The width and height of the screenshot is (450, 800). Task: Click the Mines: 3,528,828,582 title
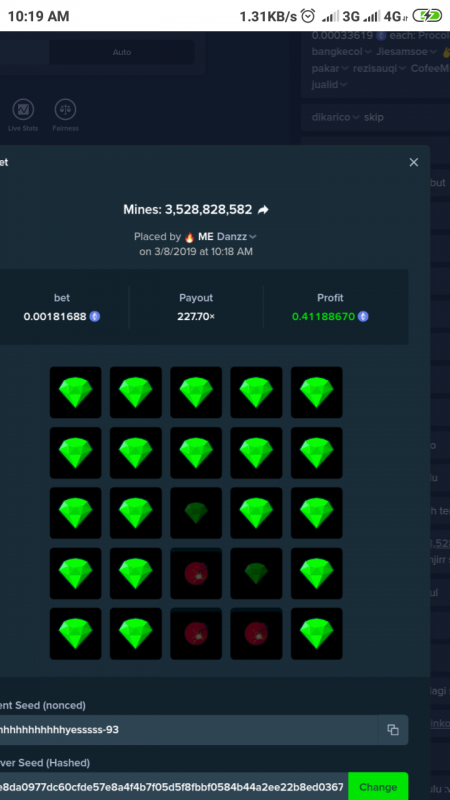click(x=188, y=210)
